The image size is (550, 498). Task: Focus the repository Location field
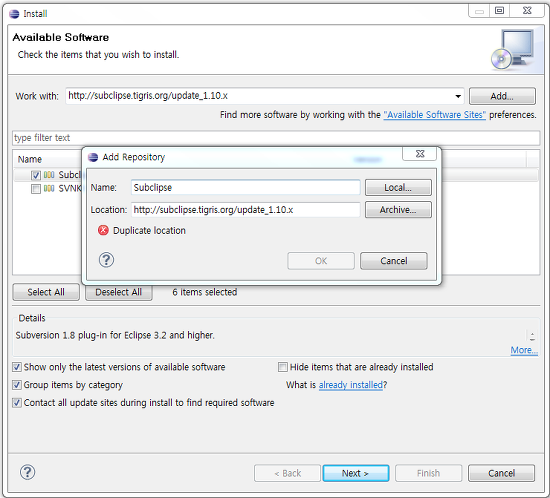tap(246, 210)
